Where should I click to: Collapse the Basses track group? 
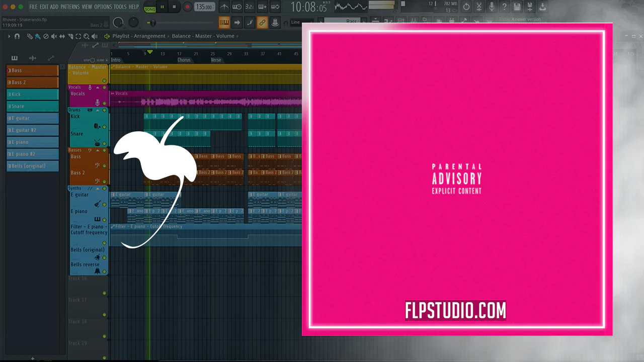98,150
